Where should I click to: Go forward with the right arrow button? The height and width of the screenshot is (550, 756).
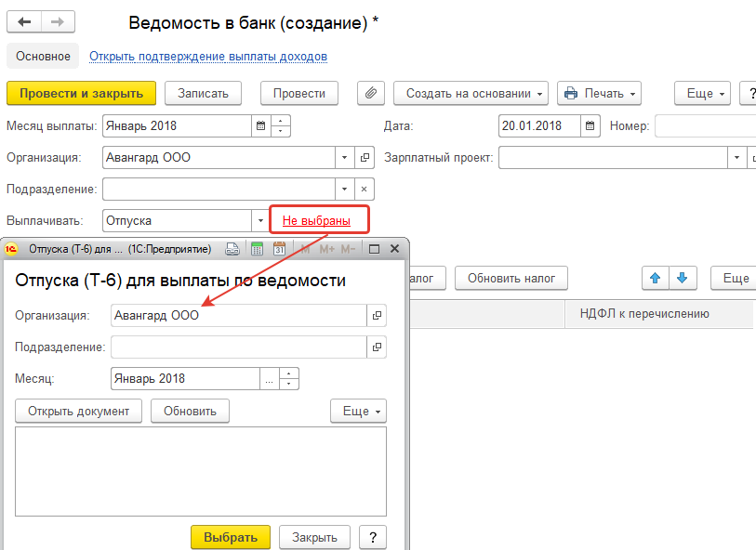point(58,22)
